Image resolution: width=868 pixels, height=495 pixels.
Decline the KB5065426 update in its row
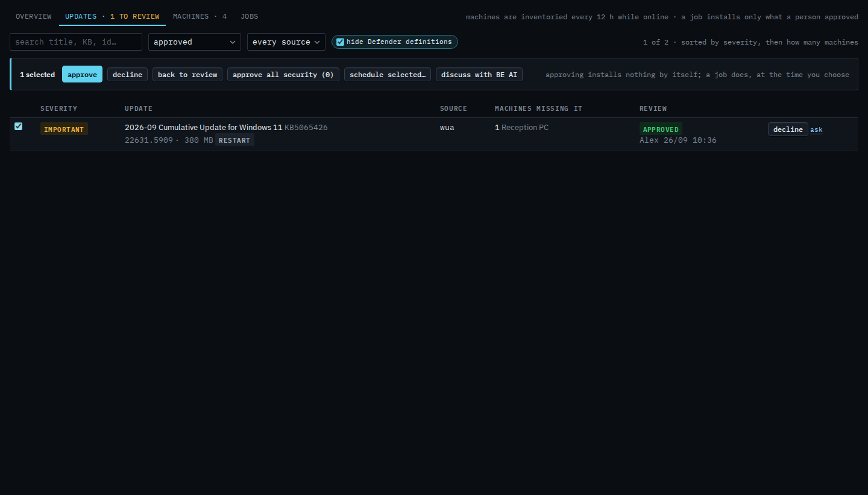point(788,129)
